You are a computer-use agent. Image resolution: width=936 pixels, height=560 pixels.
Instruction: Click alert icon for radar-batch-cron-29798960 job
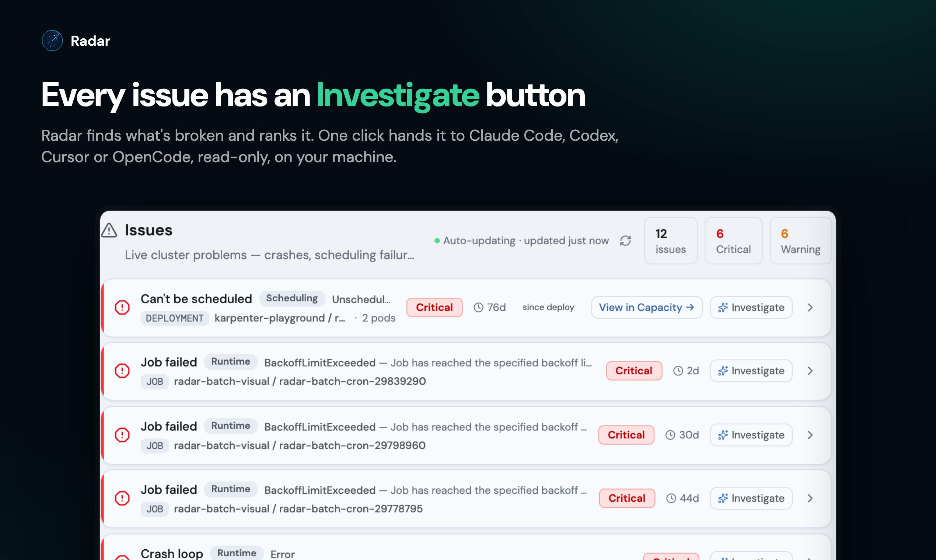pos(122,435)
